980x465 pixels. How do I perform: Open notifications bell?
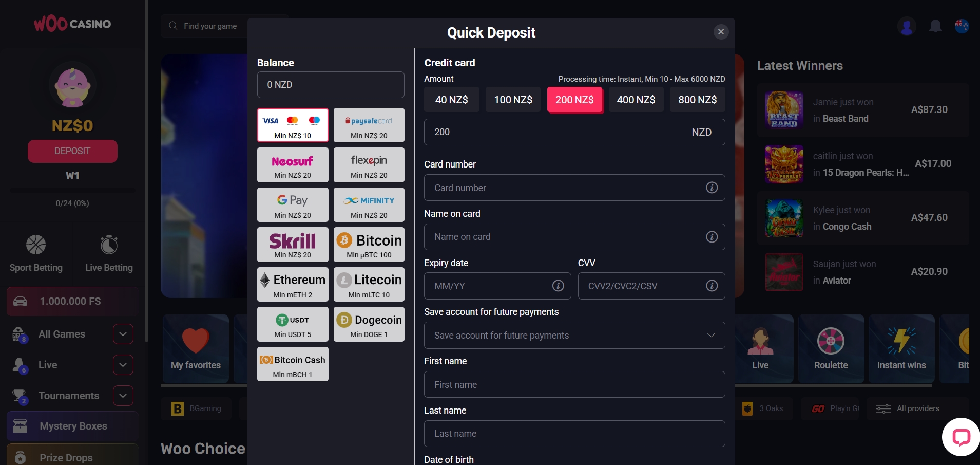935,26
